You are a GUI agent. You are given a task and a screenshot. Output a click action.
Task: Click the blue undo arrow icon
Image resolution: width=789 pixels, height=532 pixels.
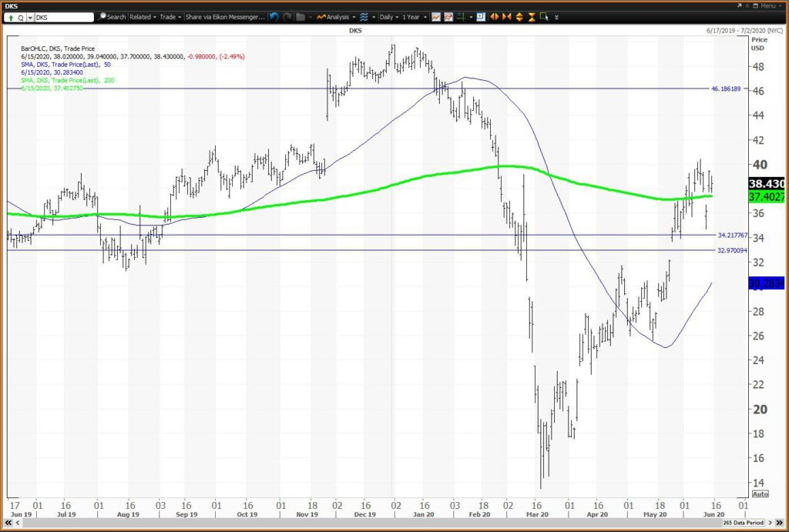[274, 17]
